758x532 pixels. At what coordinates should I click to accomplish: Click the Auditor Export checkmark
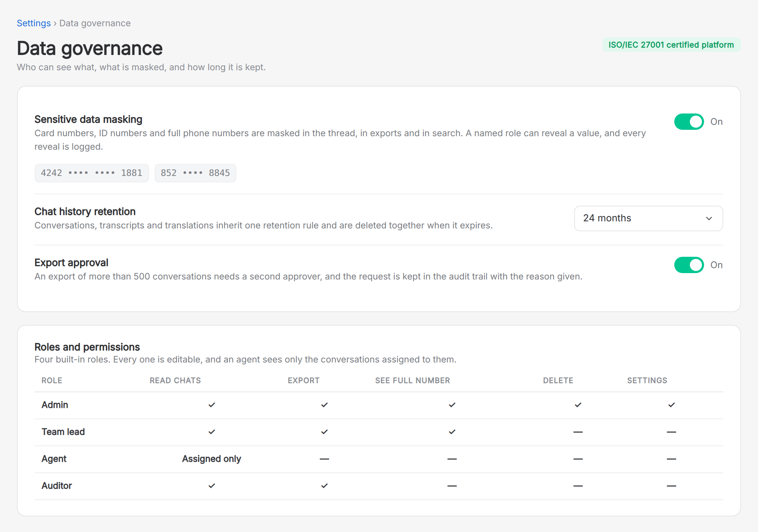[x=324, y=486]
